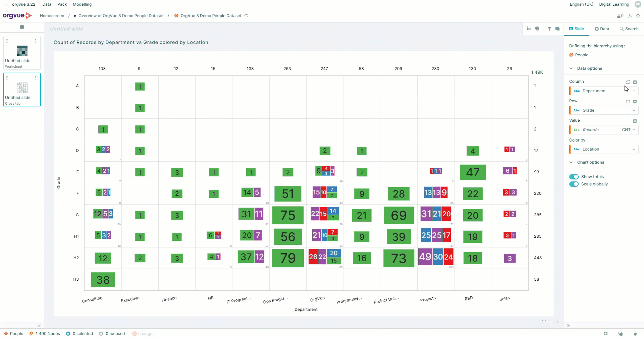Select the Worksheet slide thumbnail
The width and height of the screenshot is (644, 338).
[x=22, y=53]
